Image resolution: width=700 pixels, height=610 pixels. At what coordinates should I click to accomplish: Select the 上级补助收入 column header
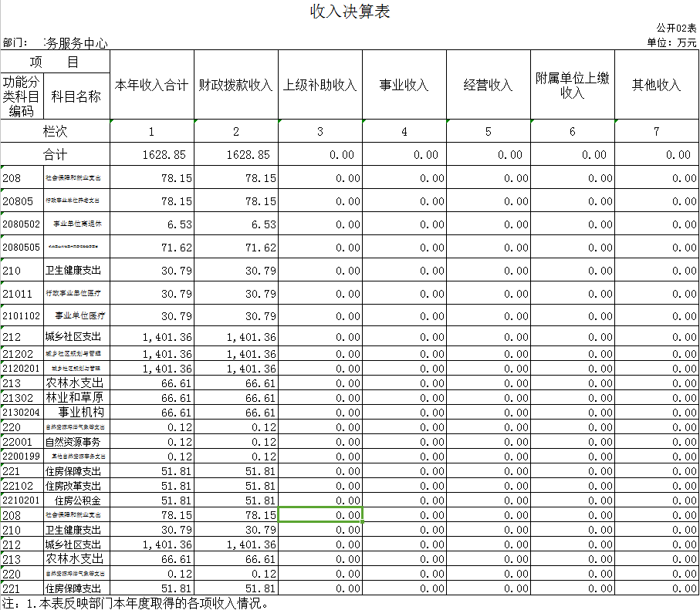point(320,85)
